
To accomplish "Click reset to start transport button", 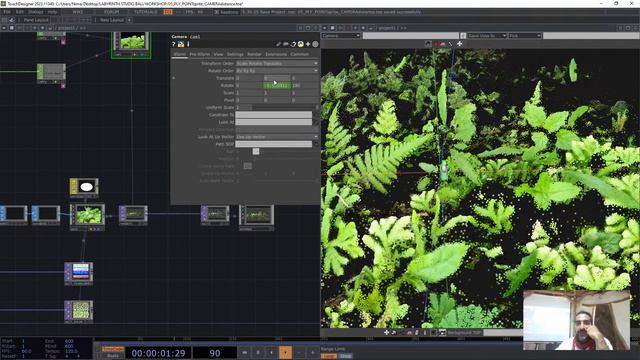I will pos(244,353).
